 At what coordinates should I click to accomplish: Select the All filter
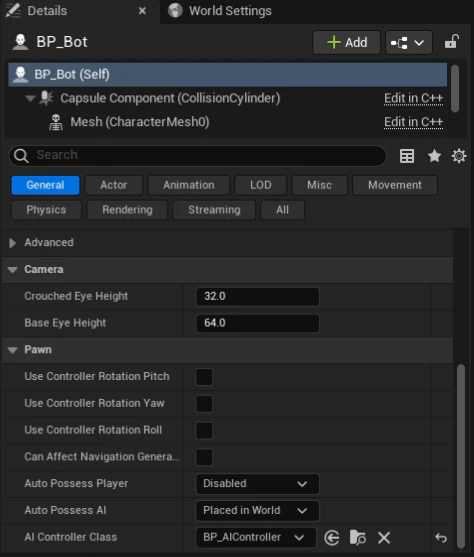pos(282,210)
